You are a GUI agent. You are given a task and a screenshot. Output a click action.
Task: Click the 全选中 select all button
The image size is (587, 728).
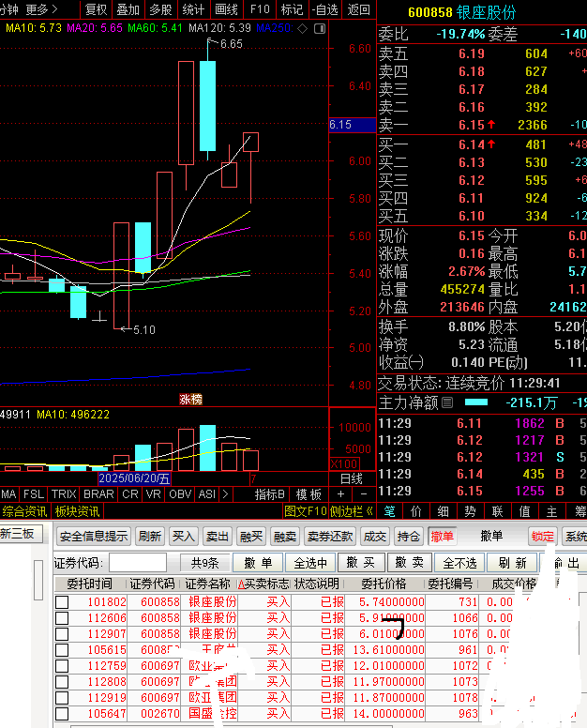[x=310, y=563]
